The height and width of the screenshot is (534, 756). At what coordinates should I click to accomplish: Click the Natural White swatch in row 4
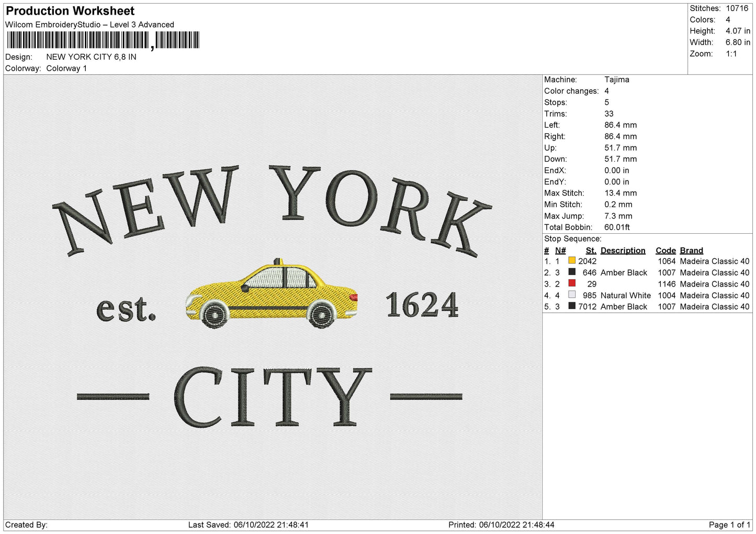point(572,295)
